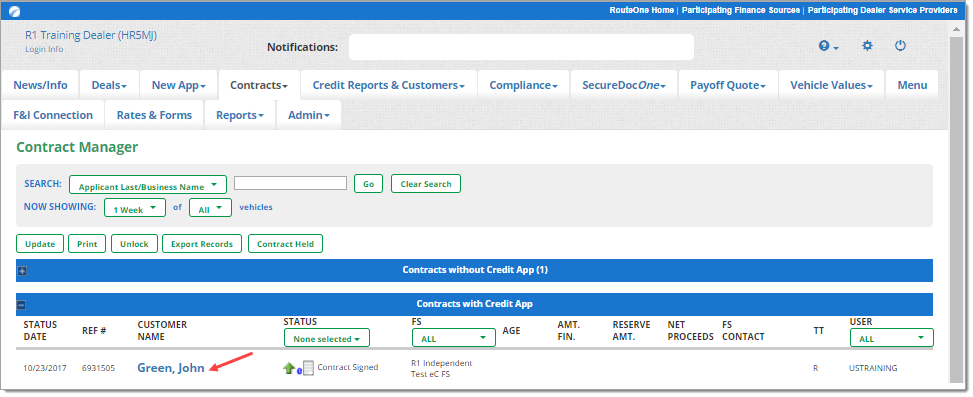The image size is (973, 397).
Task: Click the REF # column header
Action: point(94,331)
